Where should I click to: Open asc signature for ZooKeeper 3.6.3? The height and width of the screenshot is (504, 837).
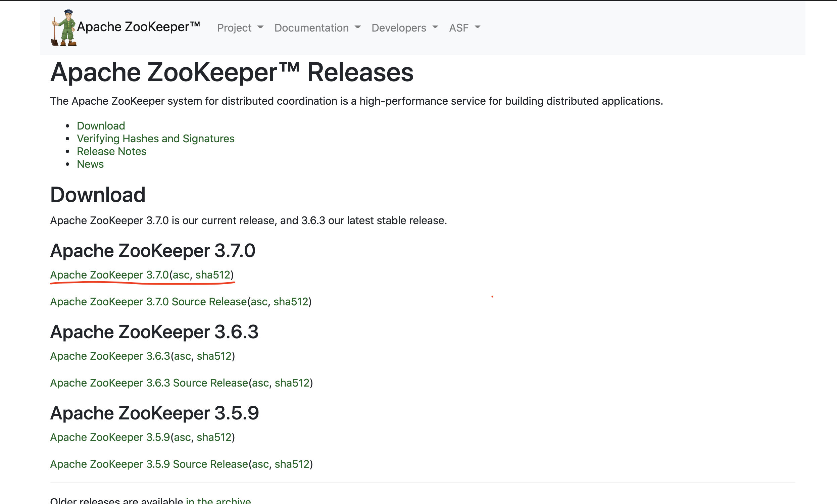183,356
